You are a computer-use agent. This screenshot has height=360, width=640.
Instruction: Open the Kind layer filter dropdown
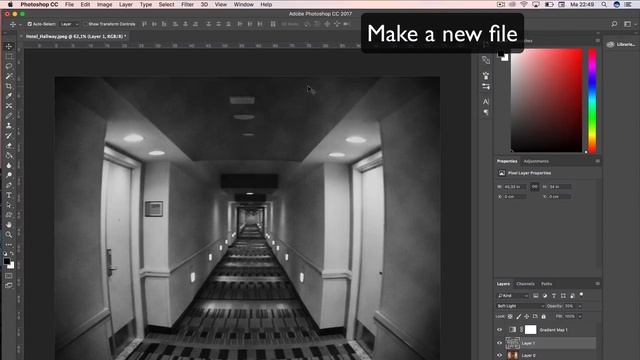[x=513, y=296]
